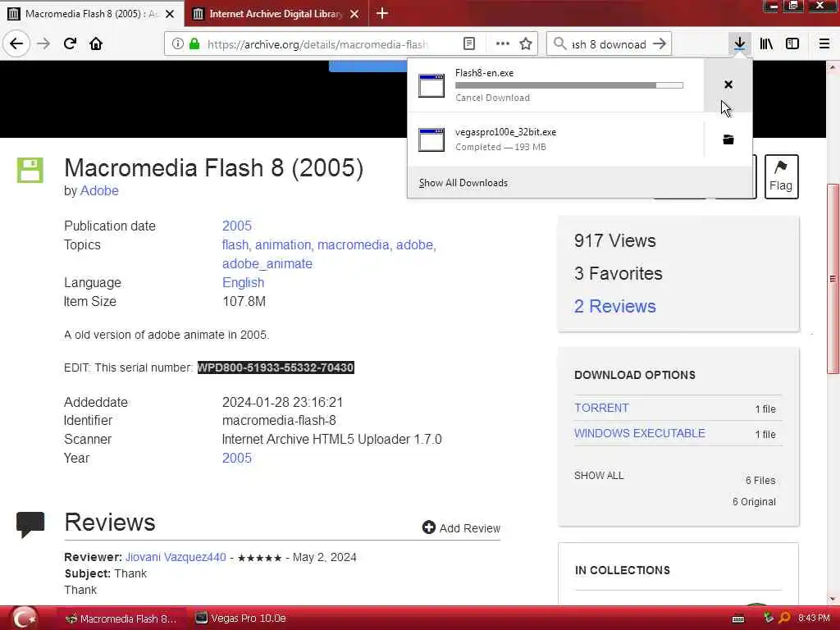Click highlighted serial number WPD800-51933-55332-70430
The height and width of the screenshot is (630, 840).
click(276, 367)
